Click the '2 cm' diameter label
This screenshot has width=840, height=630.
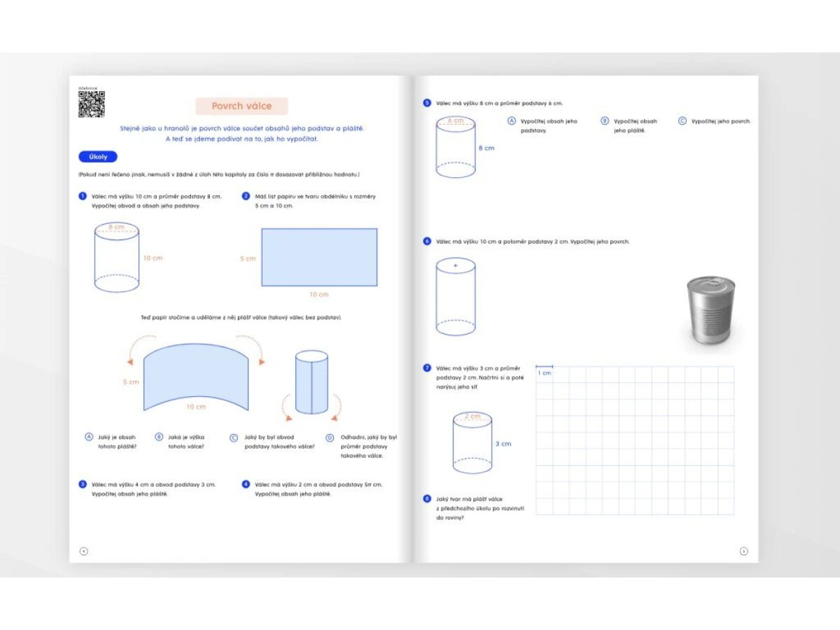click(x=472, y=416)
